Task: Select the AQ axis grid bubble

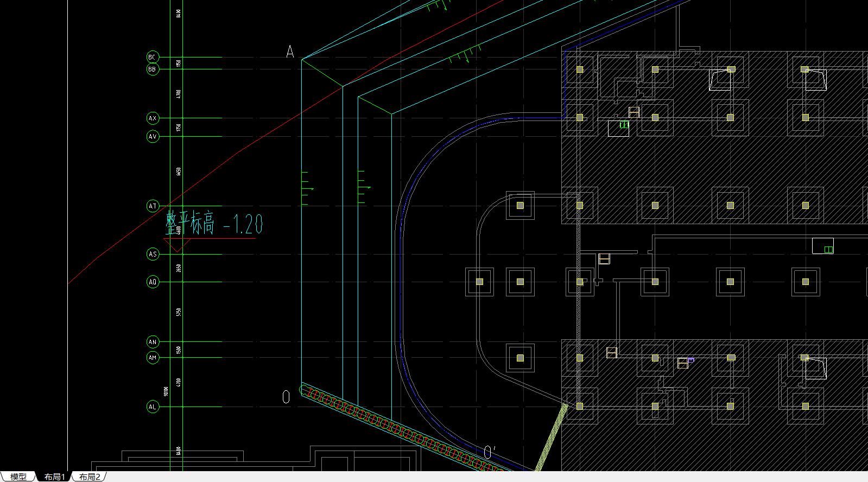Action: click(x=153, y=282)
